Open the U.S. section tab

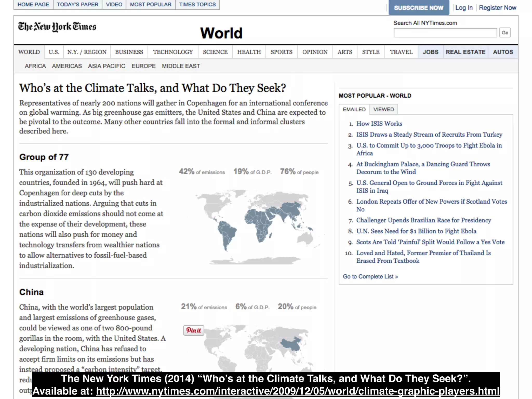pyautogui.click(x=54, y=52)
